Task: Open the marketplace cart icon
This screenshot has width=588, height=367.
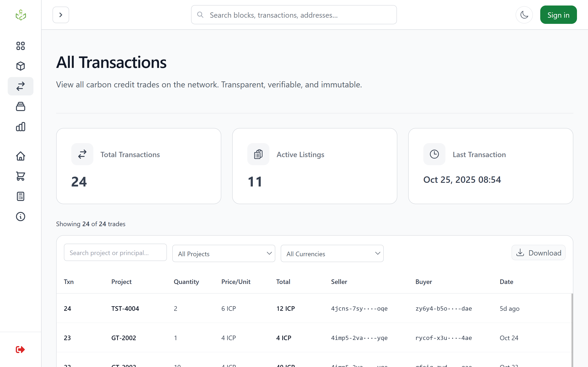Action: [20, 176]
